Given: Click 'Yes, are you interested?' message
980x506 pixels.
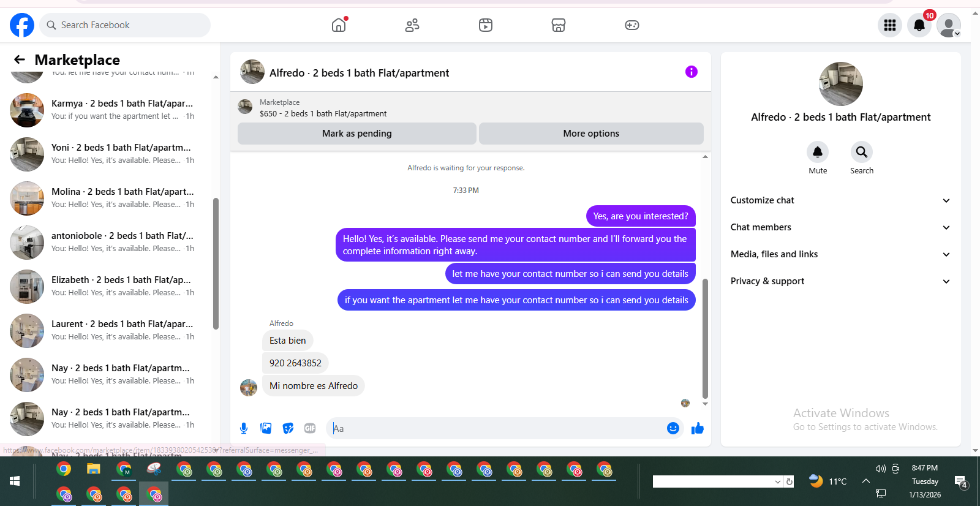Looking at the screenshot, I should [641, 216].
